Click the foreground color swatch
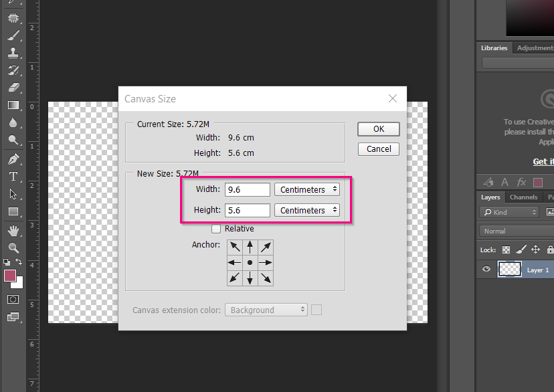The height and width of the screenshot is (392, 554). tap(9, 274)
